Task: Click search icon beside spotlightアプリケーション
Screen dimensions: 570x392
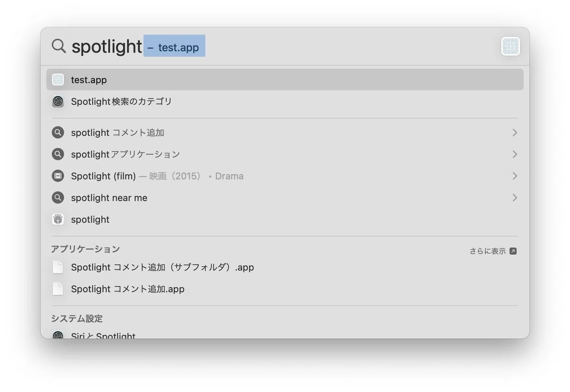Action: (x=58, y=154)
